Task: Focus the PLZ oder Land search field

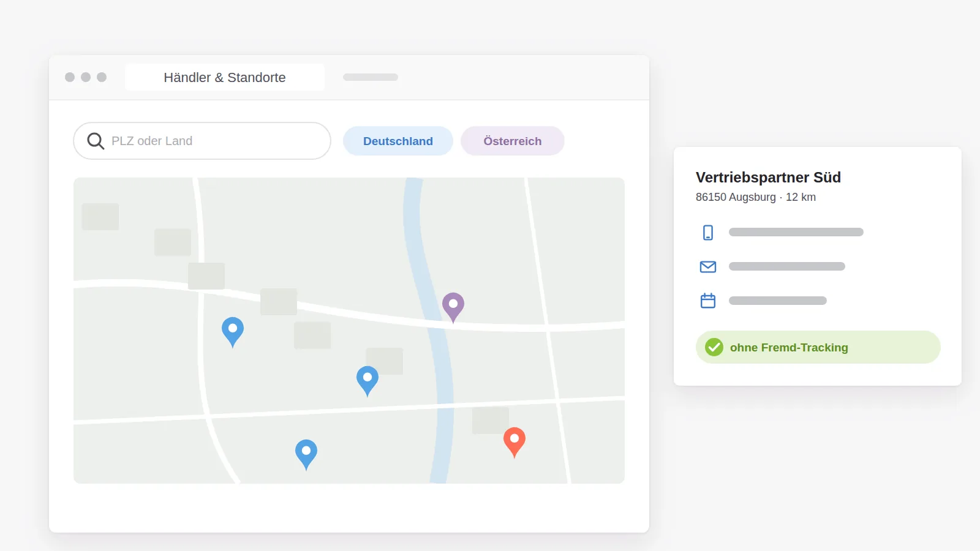Action: point(202,141)
